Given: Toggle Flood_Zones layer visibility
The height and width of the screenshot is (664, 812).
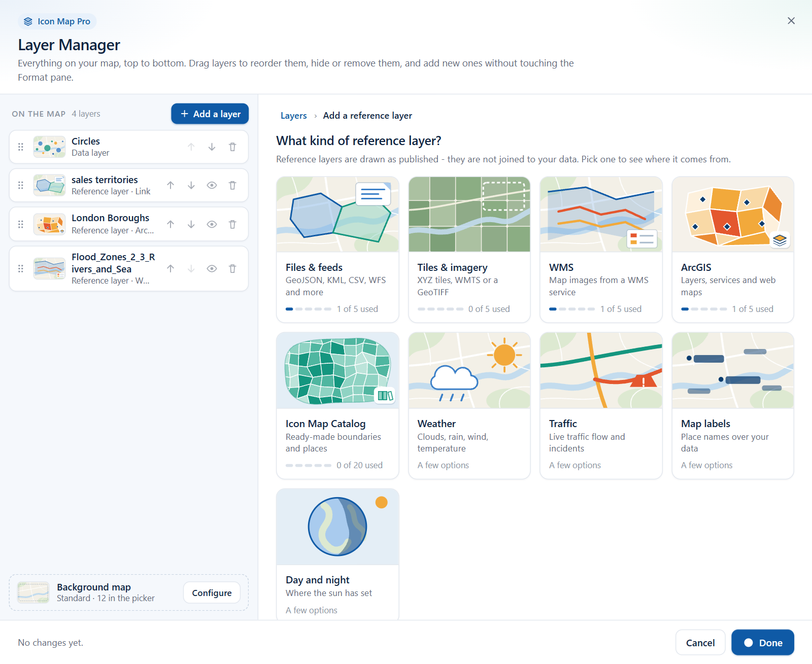Looking at the screenshot, I should tap(212, 269).
